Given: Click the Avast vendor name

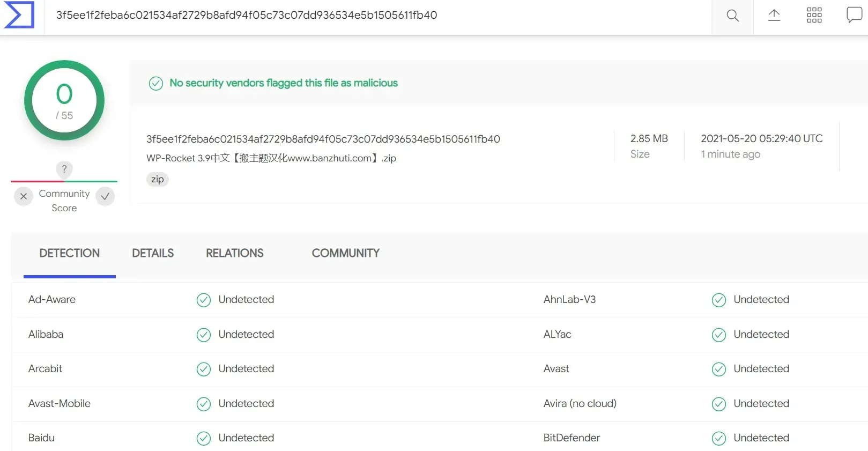Looking at the screenshot, I should pyautogui.click(x=557, y=368).
